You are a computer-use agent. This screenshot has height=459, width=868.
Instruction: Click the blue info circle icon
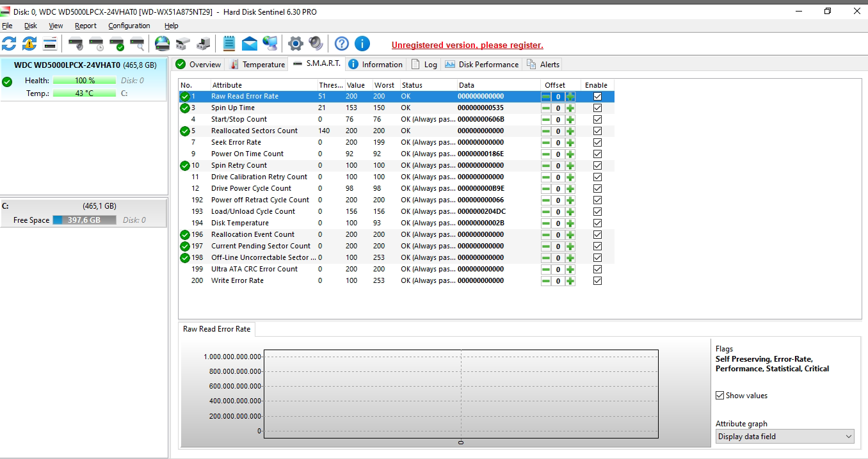pyautogui.click(x=362, y=44)
